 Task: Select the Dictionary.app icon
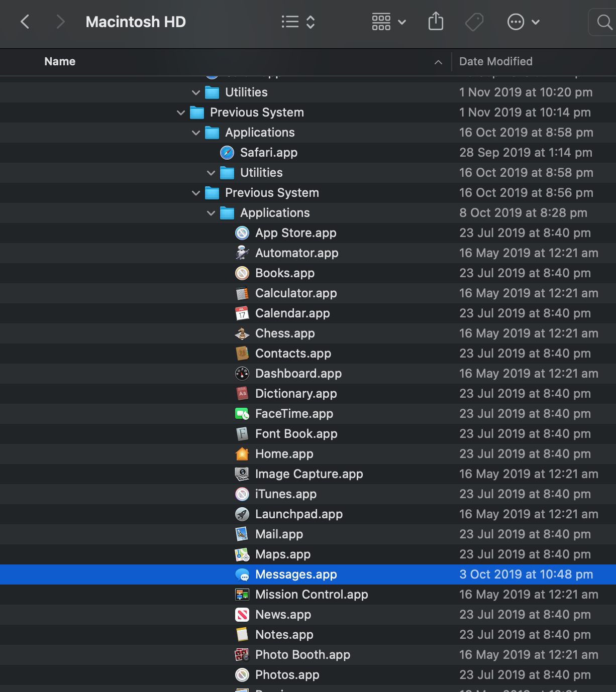(x=242, y=394)
